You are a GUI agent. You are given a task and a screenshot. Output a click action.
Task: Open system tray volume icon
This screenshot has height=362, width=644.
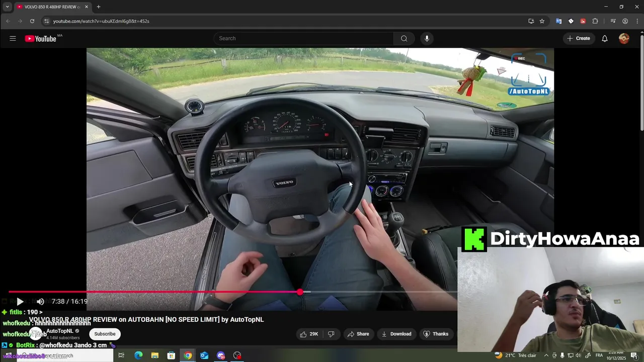point(579,355)
